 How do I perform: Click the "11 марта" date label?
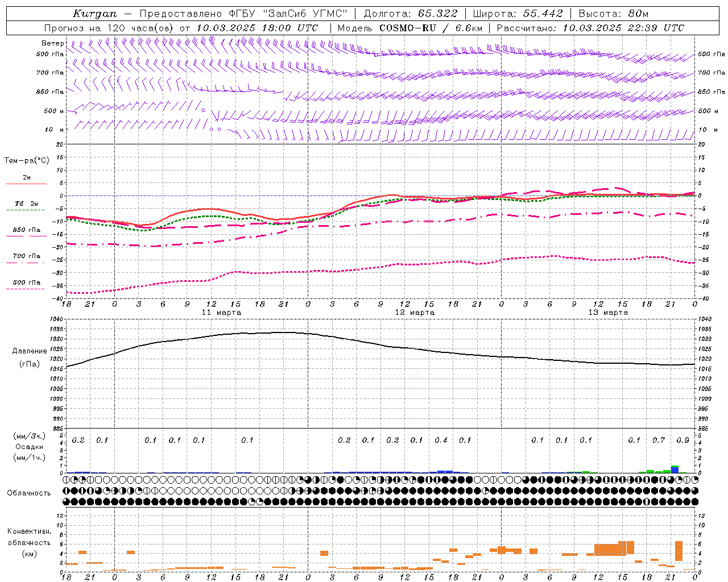coord(221,312)
